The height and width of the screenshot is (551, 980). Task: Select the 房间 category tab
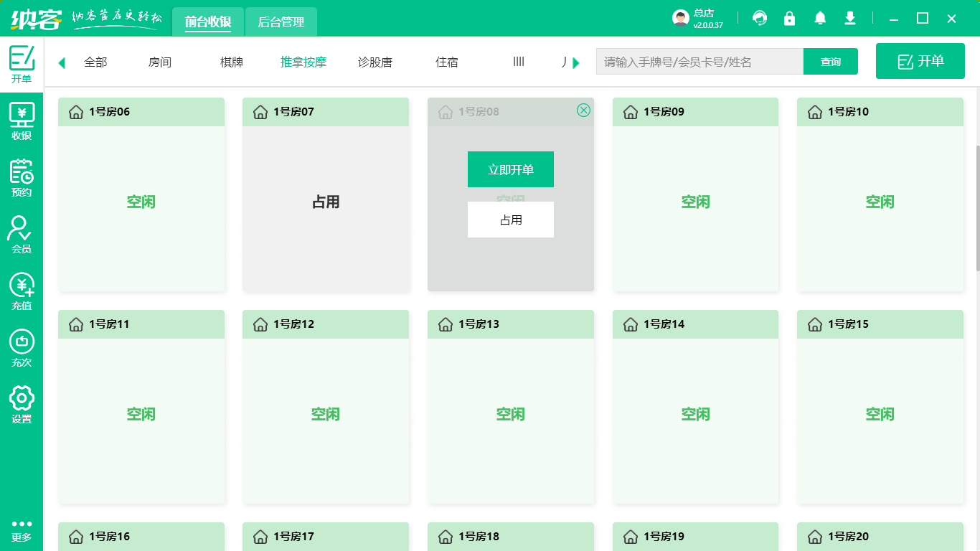click(x=160, y=62)
